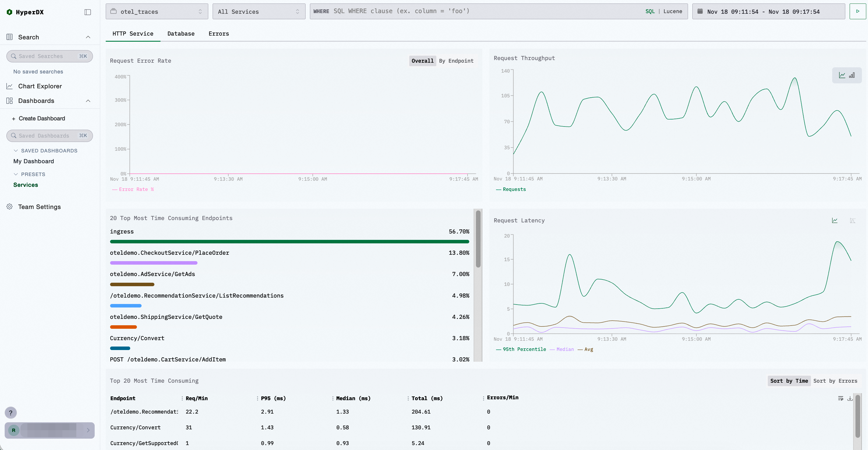Switch Request Throughput to bar chart view
The width and height of the screenshot is (868, 450).
tap(852, 75)
